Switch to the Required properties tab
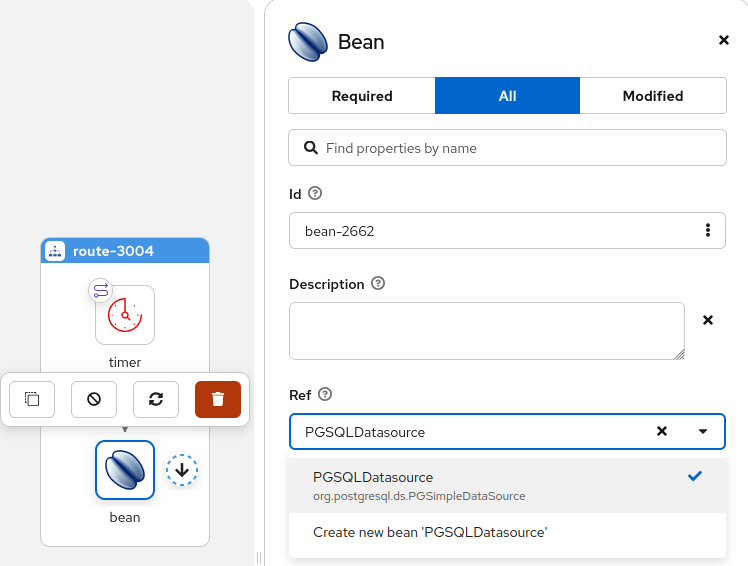748x566 pixels. 362,96
